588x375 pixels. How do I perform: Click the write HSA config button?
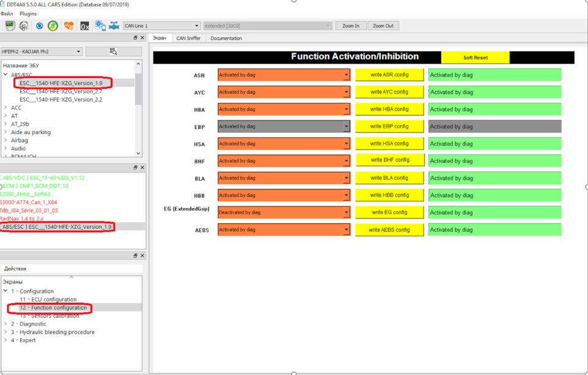pyautogui.click(x=390, y=144)
